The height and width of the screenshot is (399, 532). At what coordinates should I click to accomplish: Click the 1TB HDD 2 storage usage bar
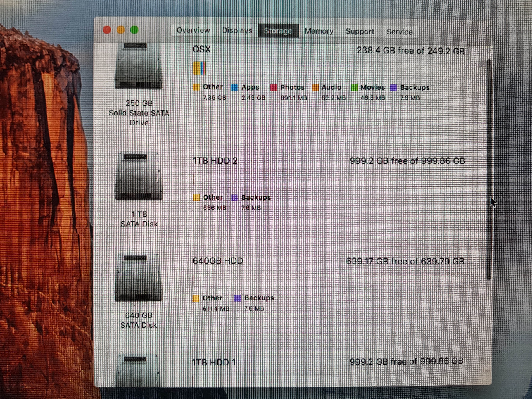[329, 179]
